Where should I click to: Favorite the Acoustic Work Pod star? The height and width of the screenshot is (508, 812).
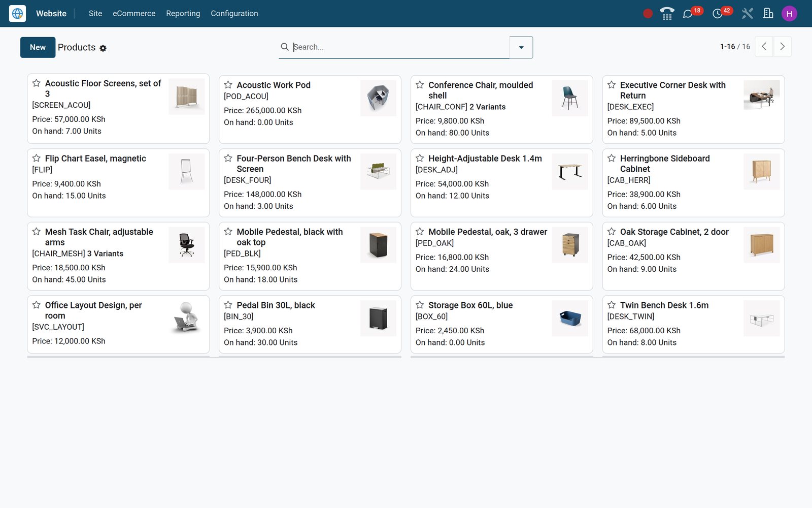[x=228, y=85]
